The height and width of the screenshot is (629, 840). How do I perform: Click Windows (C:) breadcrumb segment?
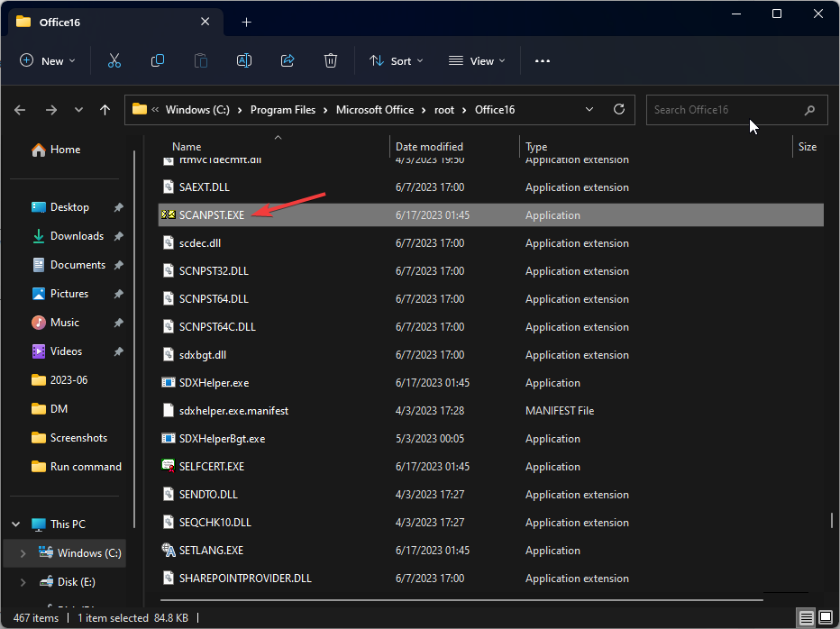(x=197, y=110)
